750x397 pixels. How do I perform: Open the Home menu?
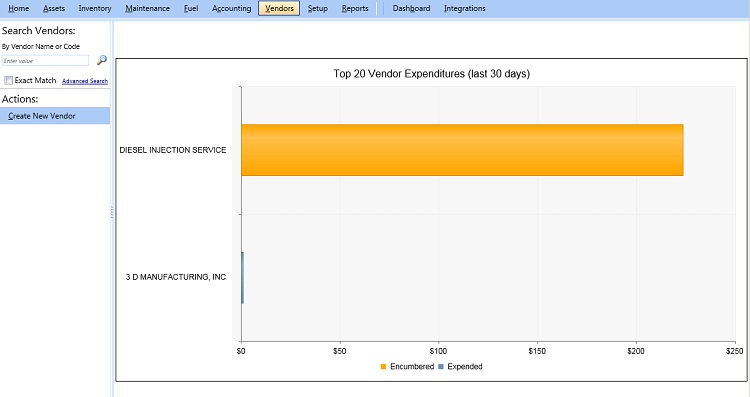[19, 8]
